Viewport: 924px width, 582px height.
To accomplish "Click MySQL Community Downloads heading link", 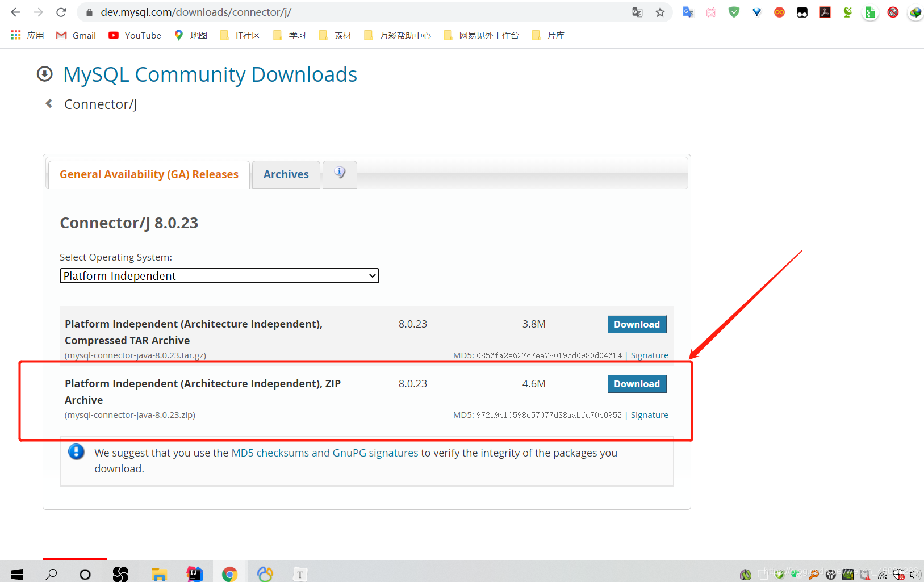I will (x=210, y=74).
